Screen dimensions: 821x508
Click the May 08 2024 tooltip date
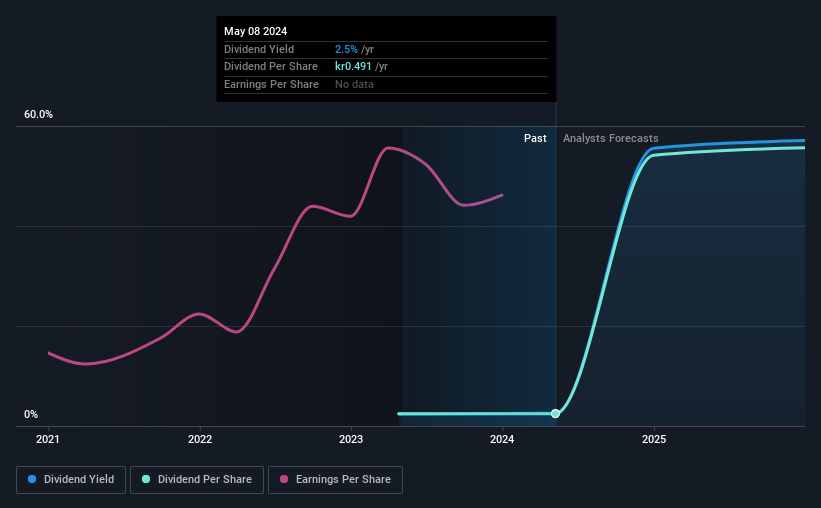[256, 31]
